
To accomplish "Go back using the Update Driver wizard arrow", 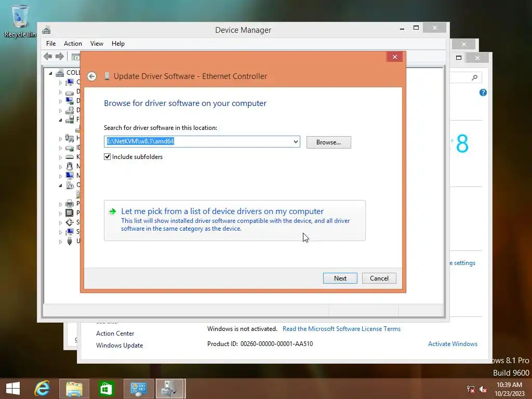I will 91,76.
